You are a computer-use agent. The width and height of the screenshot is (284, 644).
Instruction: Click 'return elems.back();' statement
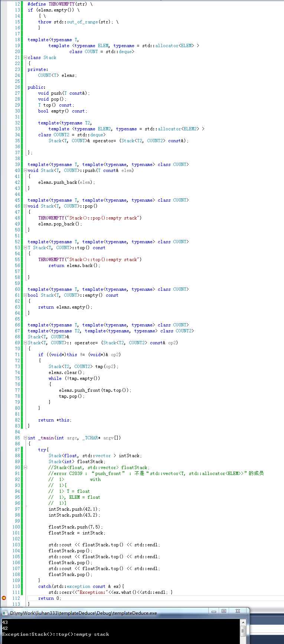point(74,266)
